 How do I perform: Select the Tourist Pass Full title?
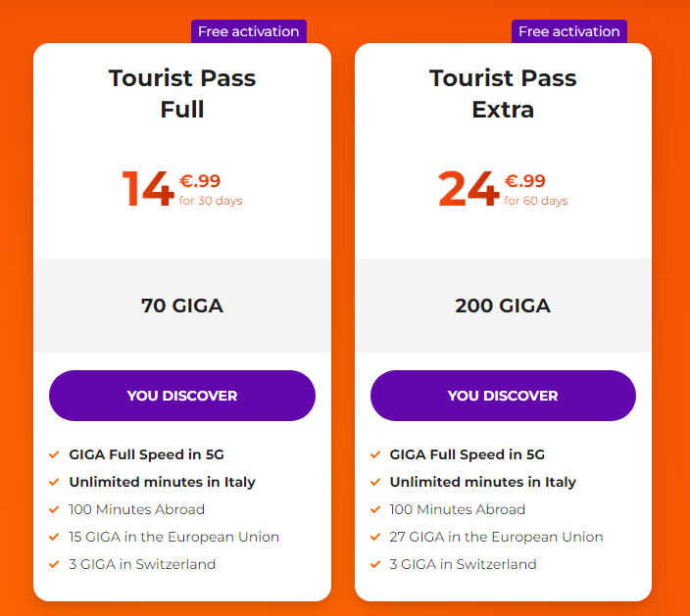point(182,93)
